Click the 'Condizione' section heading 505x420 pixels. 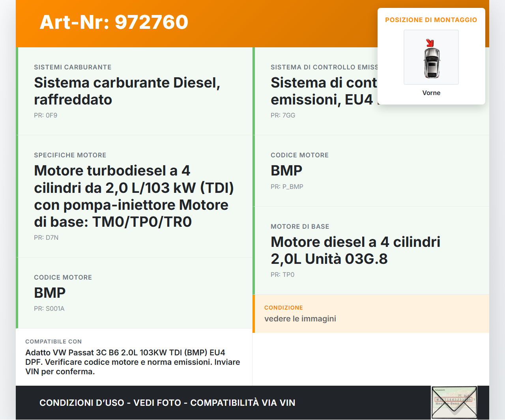click(284, 308)
